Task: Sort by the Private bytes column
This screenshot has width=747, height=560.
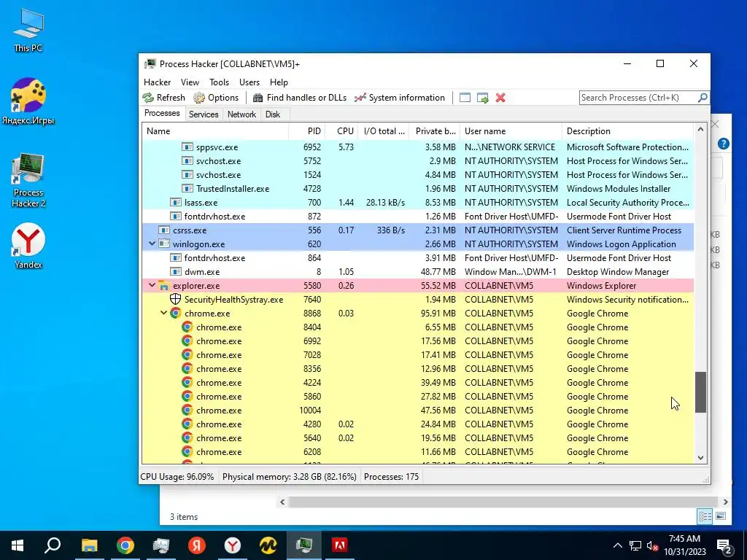Action: [x=434, y=131]
